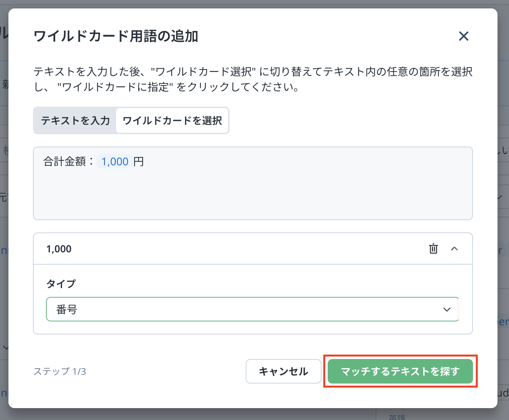Click the 1,000 heading in wildcard panel
The height and width of the screenshot is (420, 509).
59,249
